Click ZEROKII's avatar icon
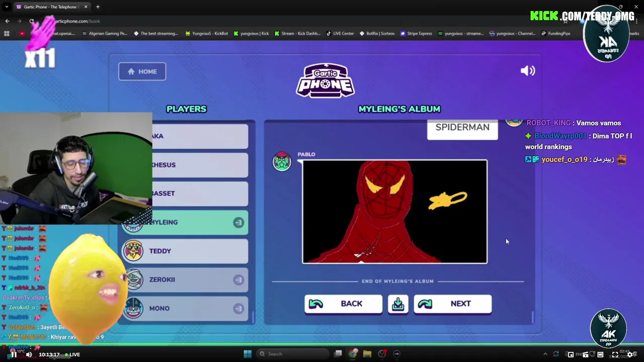 tap(134, 279)
